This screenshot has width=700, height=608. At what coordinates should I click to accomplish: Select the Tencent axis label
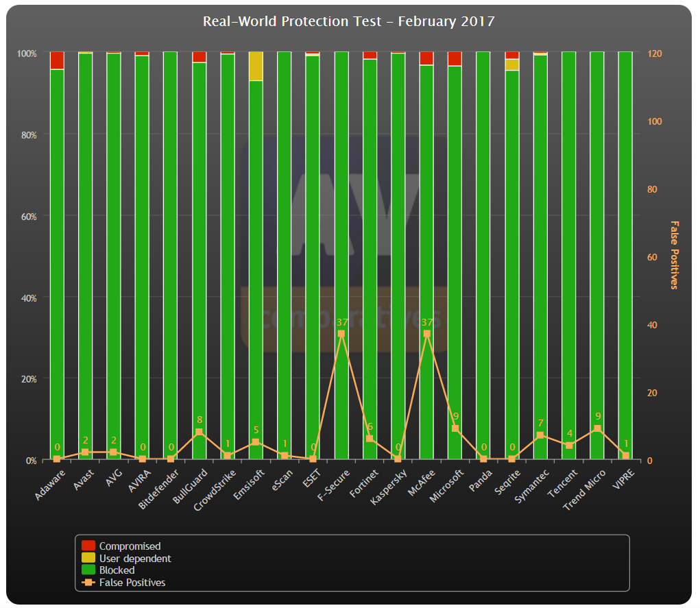[562, 483]
